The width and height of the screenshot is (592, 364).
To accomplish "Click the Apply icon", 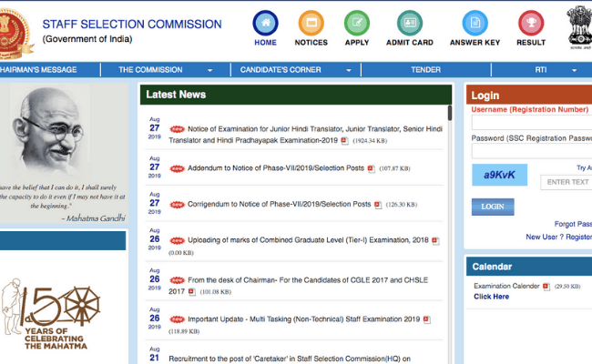I will point(357,24).
